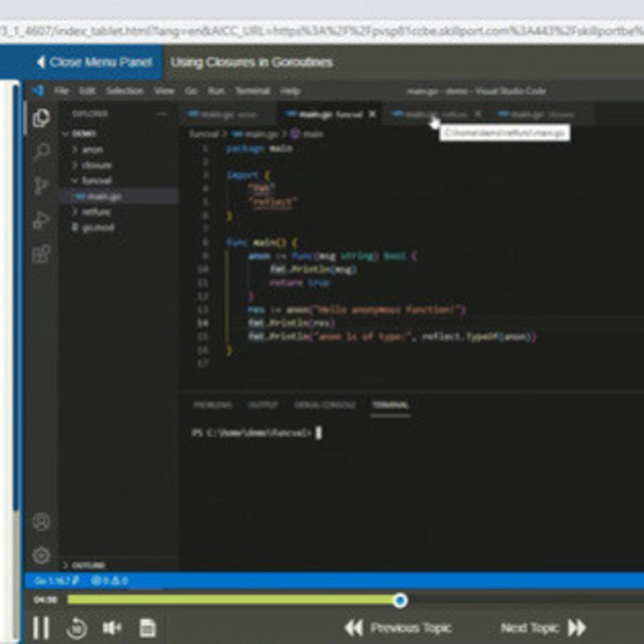
Task: Open the Help menu
Action: click(x=291, y=91)
